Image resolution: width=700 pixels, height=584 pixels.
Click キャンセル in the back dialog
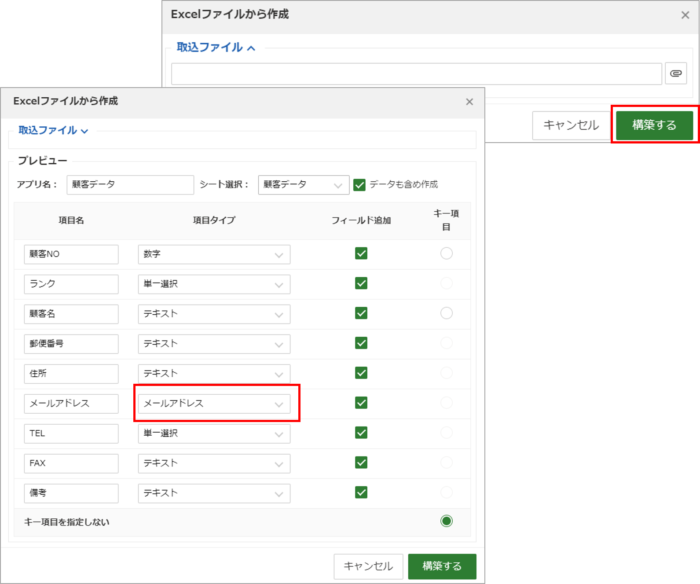[571, 125]
